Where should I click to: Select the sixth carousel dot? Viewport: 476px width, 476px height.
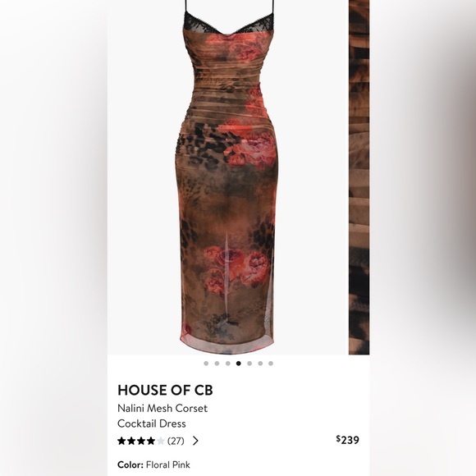pos(260,364)
